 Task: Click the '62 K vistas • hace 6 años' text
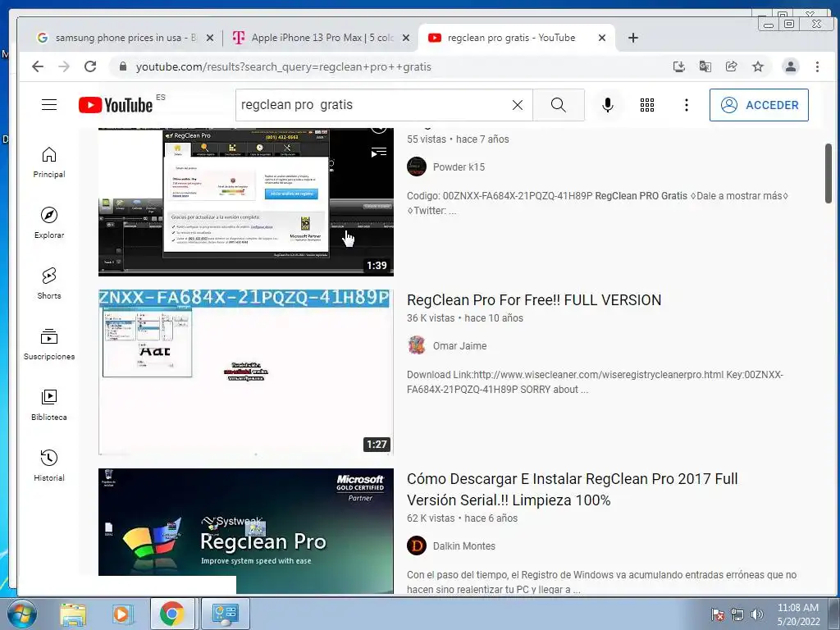463,518
